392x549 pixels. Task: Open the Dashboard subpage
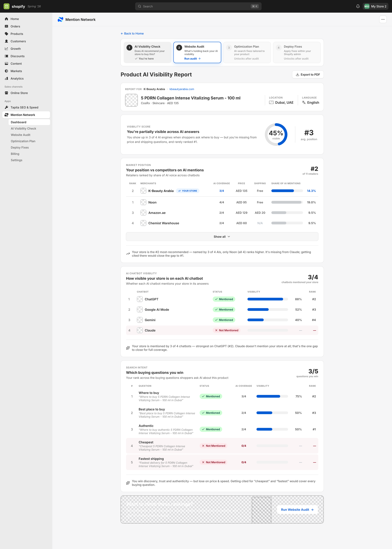coord(29,122)
